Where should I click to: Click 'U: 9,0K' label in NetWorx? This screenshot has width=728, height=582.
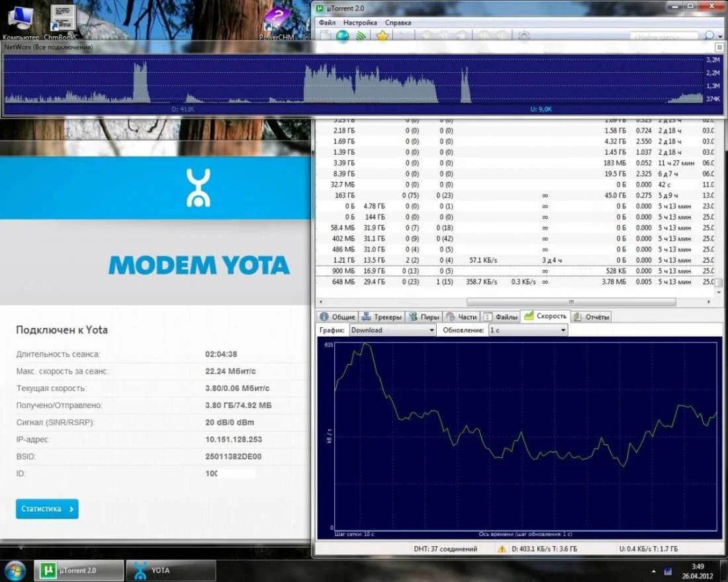point(541,109)
